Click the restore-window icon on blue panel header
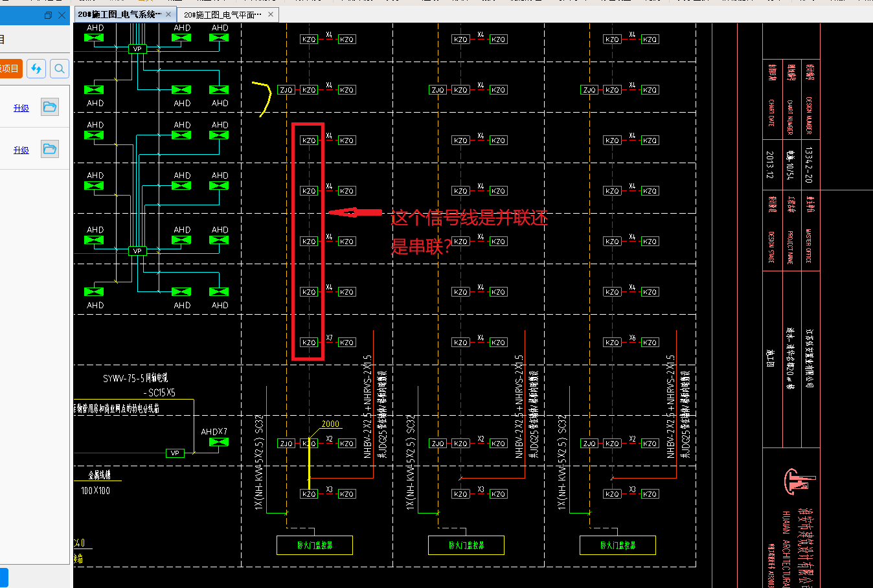The height and width of the screenshot is (588, 873). pyautogui.click(x=48, y=15)
